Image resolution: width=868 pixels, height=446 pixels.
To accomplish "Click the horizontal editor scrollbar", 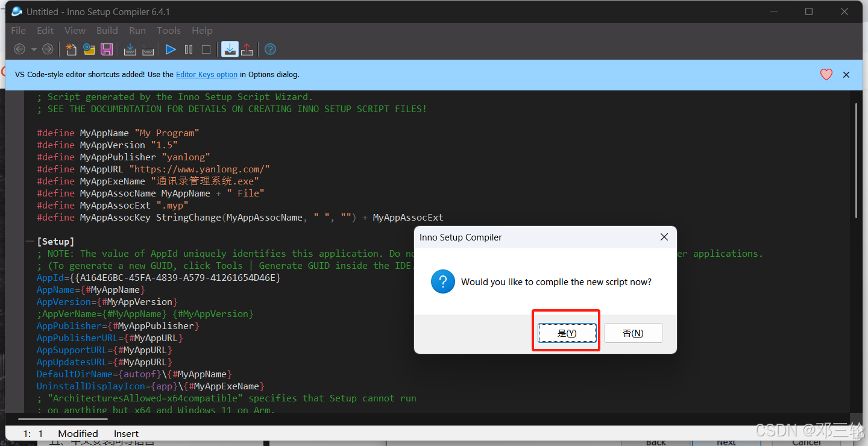I will (x=63, y=419).
